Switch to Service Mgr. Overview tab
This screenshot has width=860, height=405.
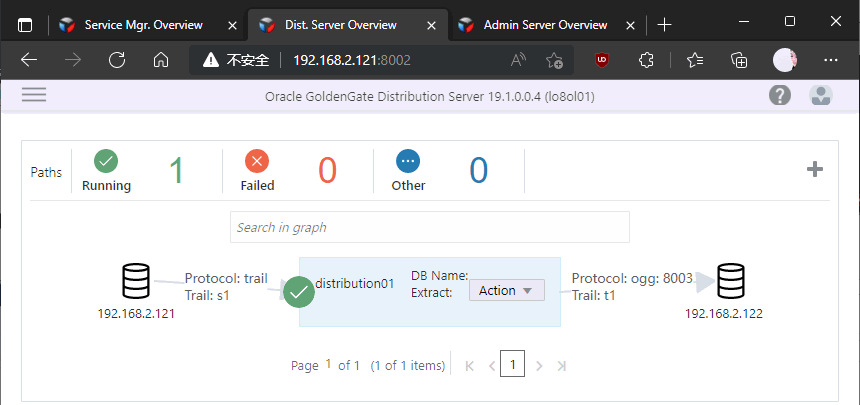point(143,25)
